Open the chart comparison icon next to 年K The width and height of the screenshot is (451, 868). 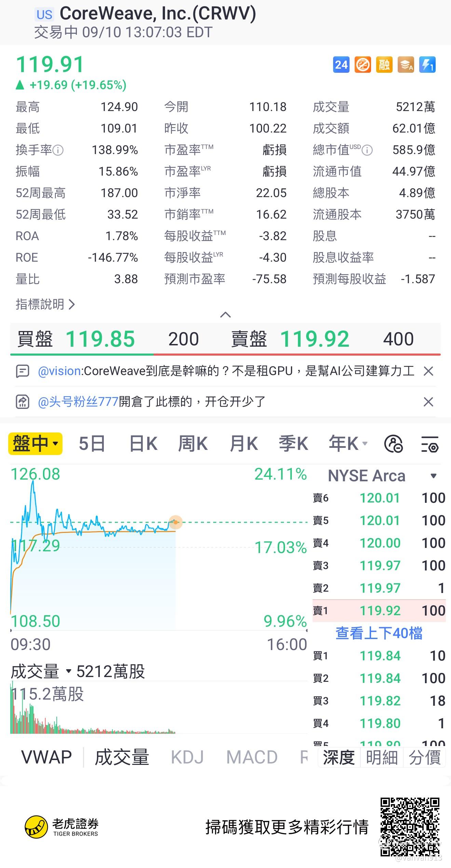[x=394, y=444]
